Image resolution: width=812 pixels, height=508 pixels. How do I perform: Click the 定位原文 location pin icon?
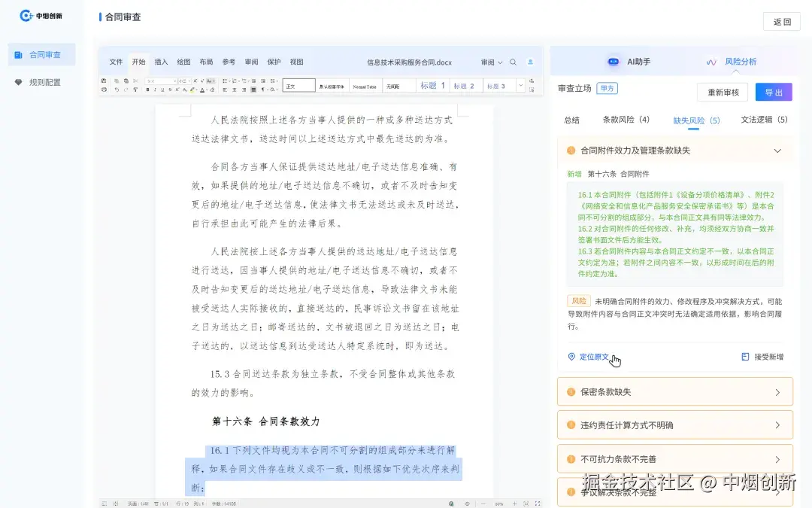573,358
